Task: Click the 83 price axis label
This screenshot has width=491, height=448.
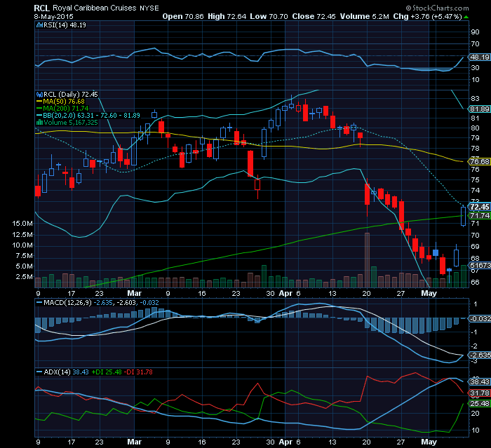Action: pyautogui.click(x=475, y=98)
